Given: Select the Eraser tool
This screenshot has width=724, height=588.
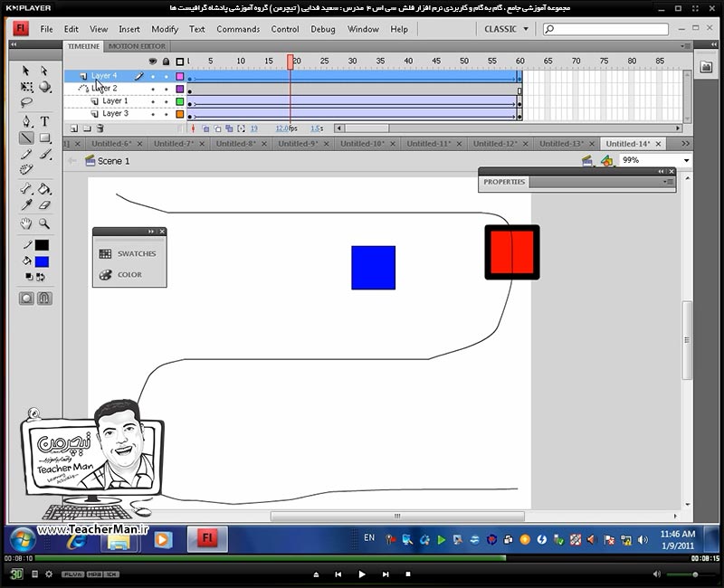Looking at the screenshot, I should [44, 205].
